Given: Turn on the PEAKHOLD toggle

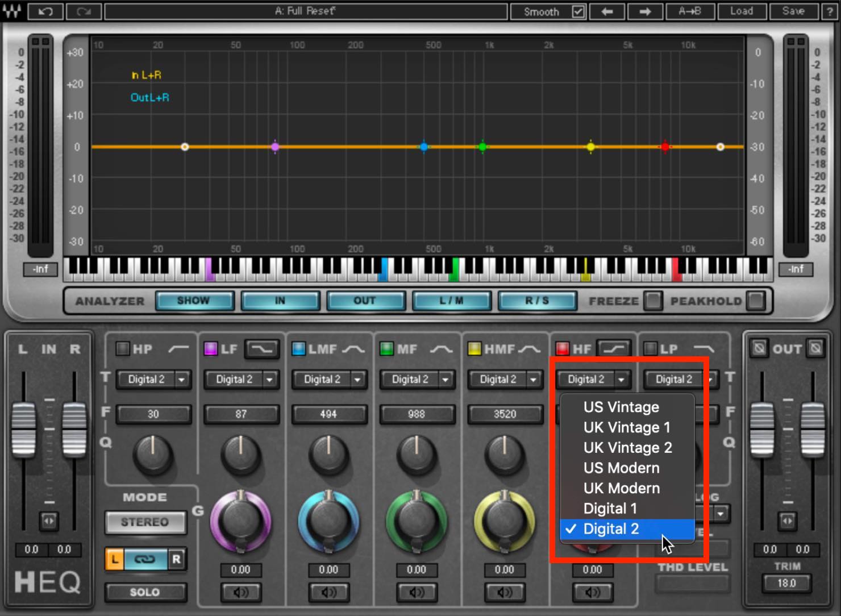Looking at the screenshot, I should point(756,301).
